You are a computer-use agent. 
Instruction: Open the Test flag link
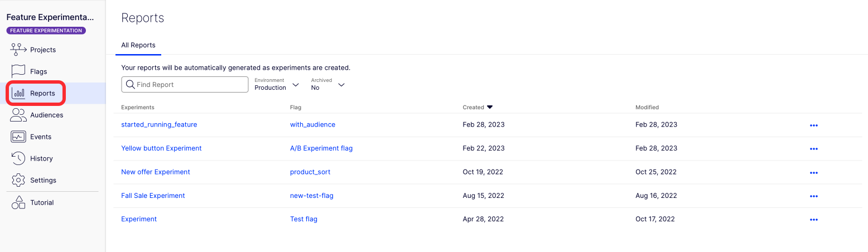(303, 219)
